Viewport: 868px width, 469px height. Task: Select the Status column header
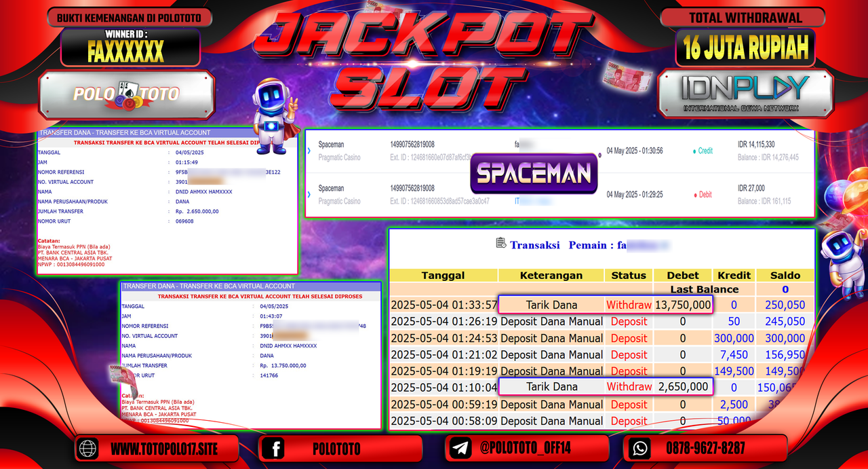(629, 275)
